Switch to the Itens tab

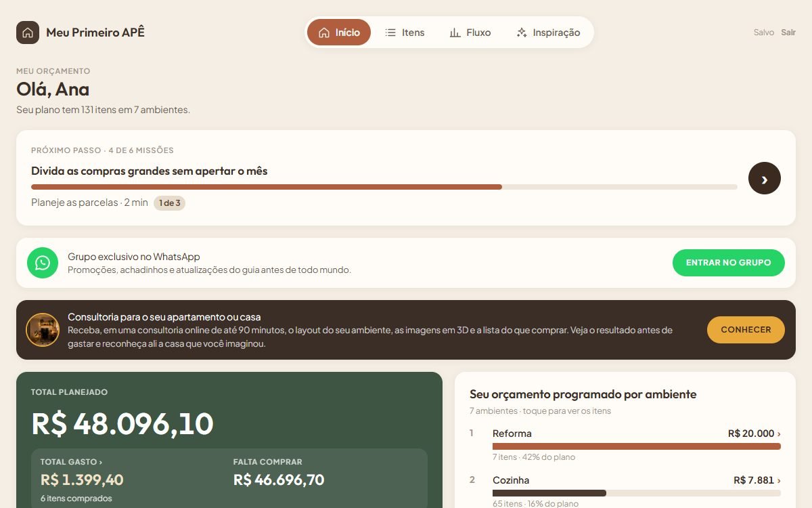click(x=405, y=33)
